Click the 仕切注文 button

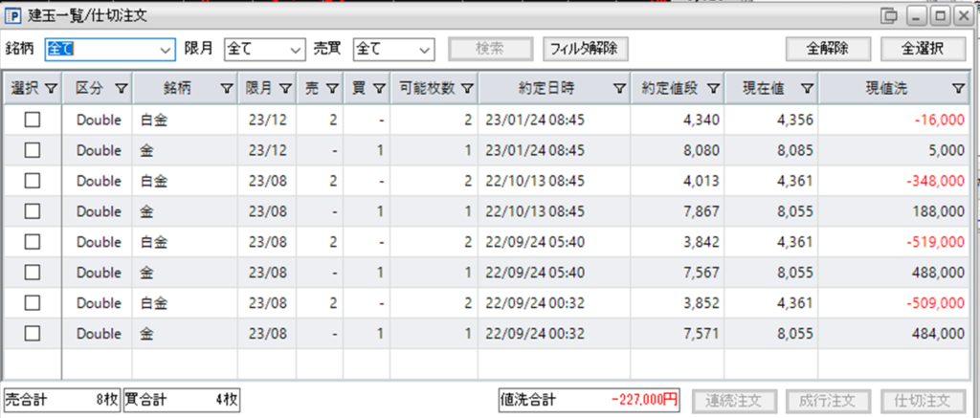923,401
